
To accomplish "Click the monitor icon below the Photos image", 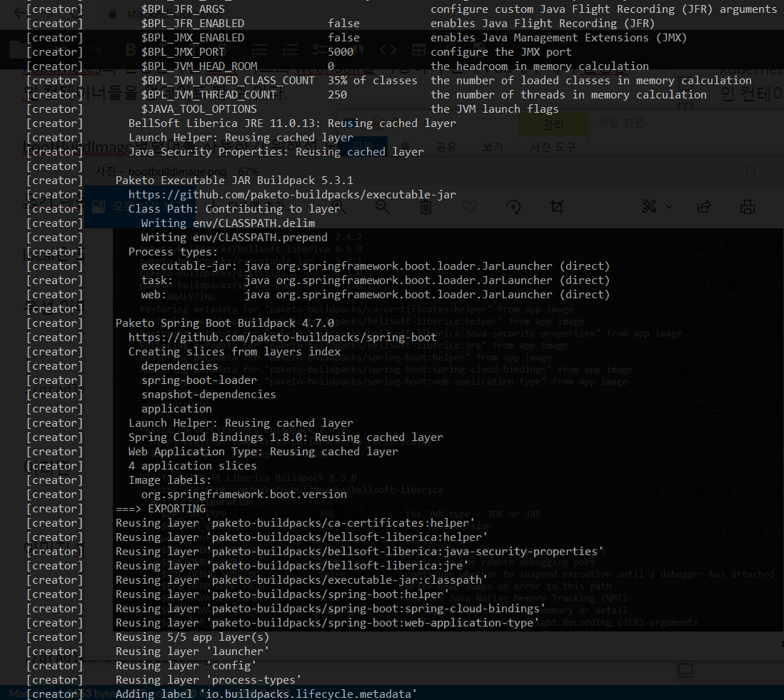I will pos(685,671).
